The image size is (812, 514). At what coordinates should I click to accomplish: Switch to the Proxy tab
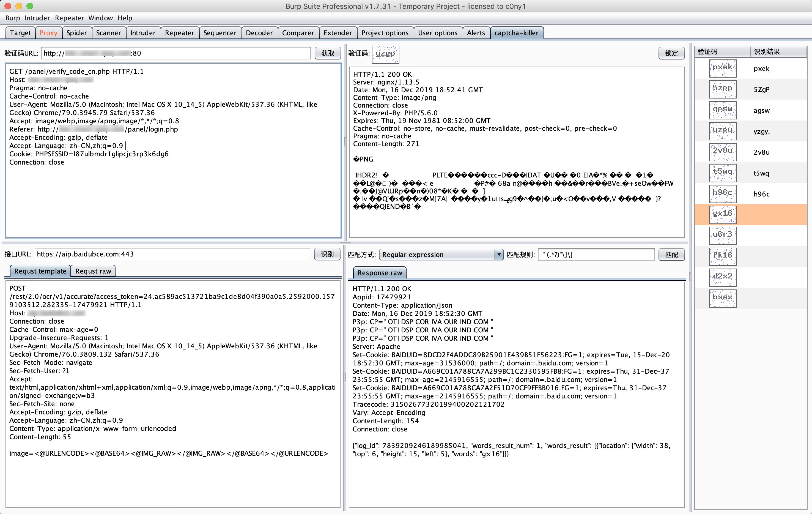[48, 33]
